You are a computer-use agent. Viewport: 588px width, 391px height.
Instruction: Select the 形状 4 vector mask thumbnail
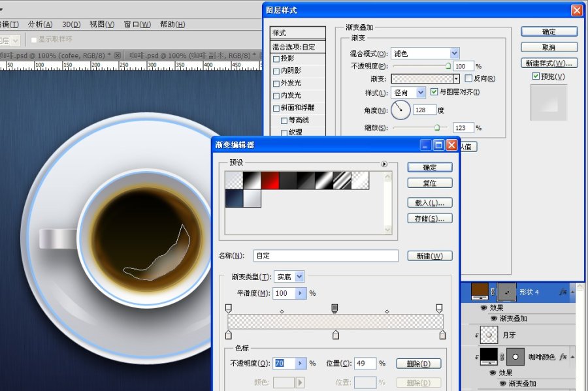(x=506, y=292)
